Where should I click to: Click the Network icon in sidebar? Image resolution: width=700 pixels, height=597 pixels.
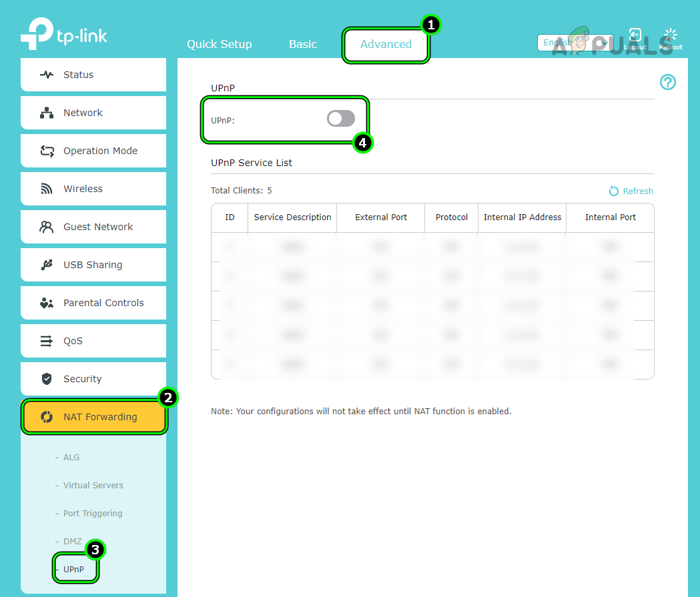click(45, 112)
